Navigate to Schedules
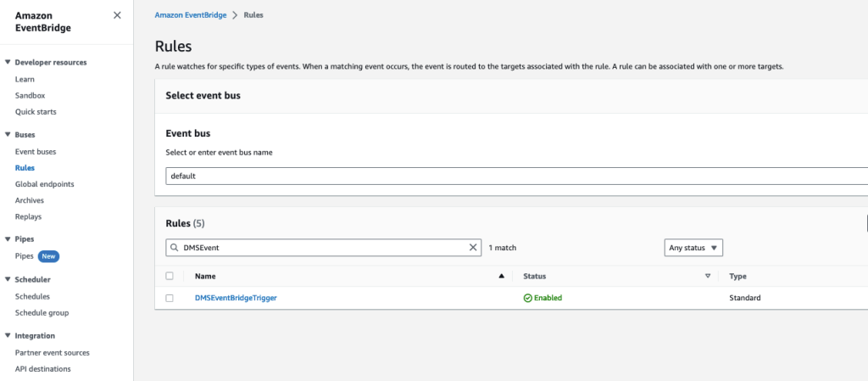The image size is (868, 381). pyautogui.click(x=32, y=296)
